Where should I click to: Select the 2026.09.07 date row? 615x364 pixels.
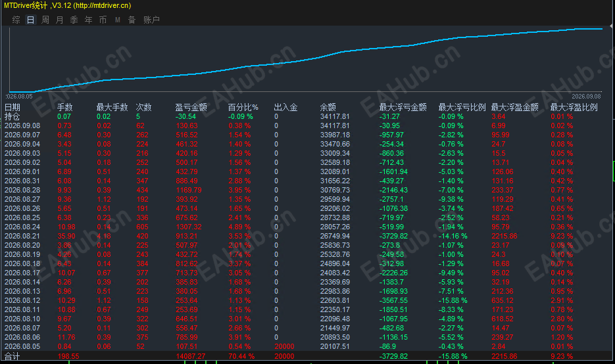coord(306,135)
